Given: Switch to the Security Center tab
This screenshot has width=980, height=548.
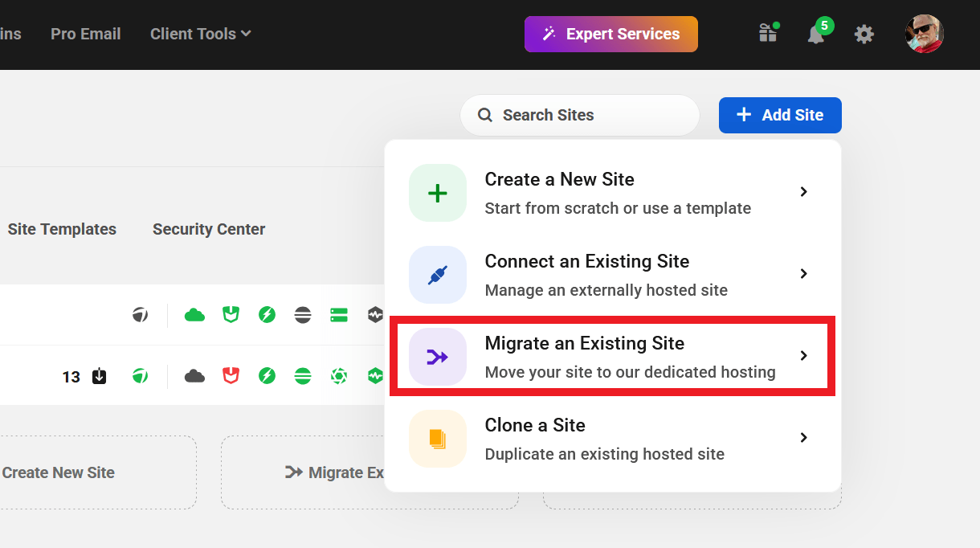Looking at the screenshot, I should tap(208, 229).
